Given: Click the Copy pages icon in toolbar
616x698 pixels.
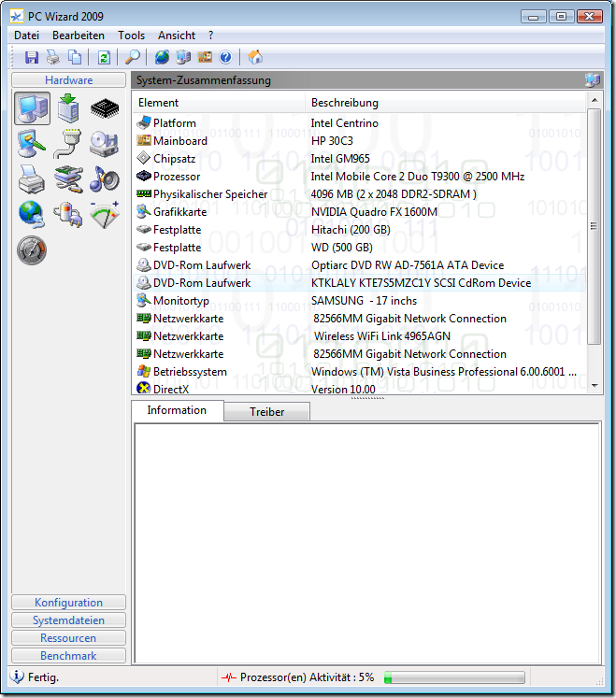Looking at the screenshot, I should [75, 57].
